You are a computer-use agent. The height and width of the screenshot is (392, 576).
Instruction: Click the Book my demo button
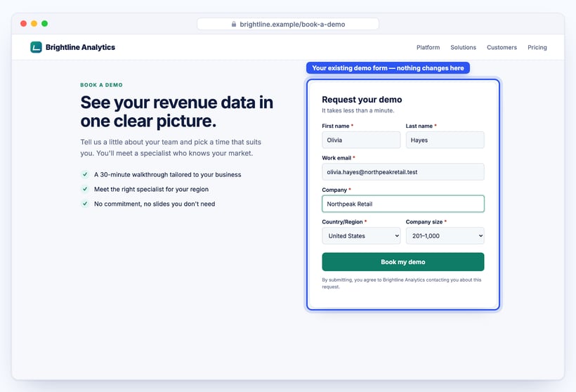pyautogui.click(x=403, y=262)
